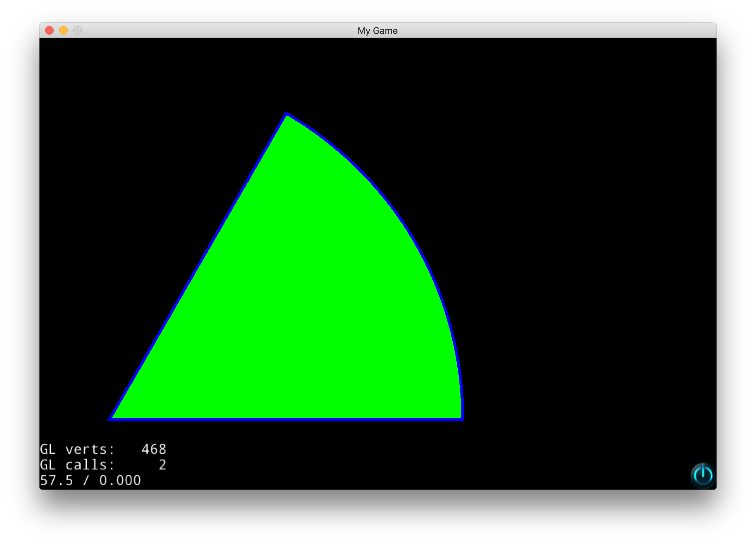Click the 0.000 frame time value
The width and height of the screenshot is (756, 546).
pos(120,480)
